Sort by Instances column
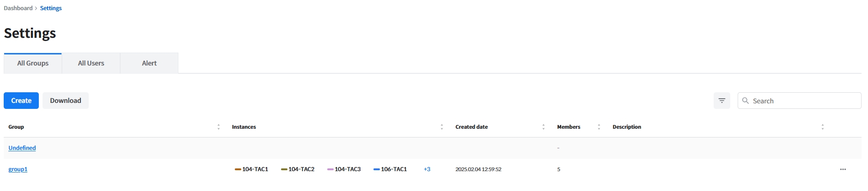The image size is (868, 191). pos(441,127)
